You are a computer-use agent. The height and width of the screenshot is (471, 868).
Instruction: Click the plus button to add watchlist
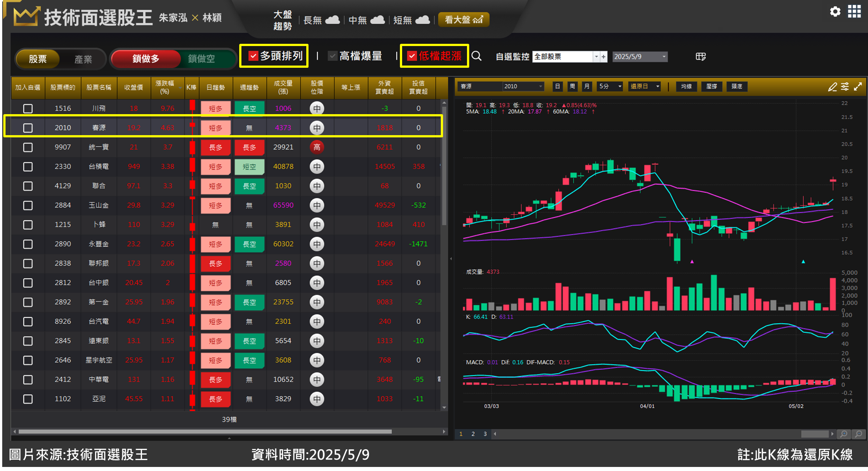click(603, 57)
